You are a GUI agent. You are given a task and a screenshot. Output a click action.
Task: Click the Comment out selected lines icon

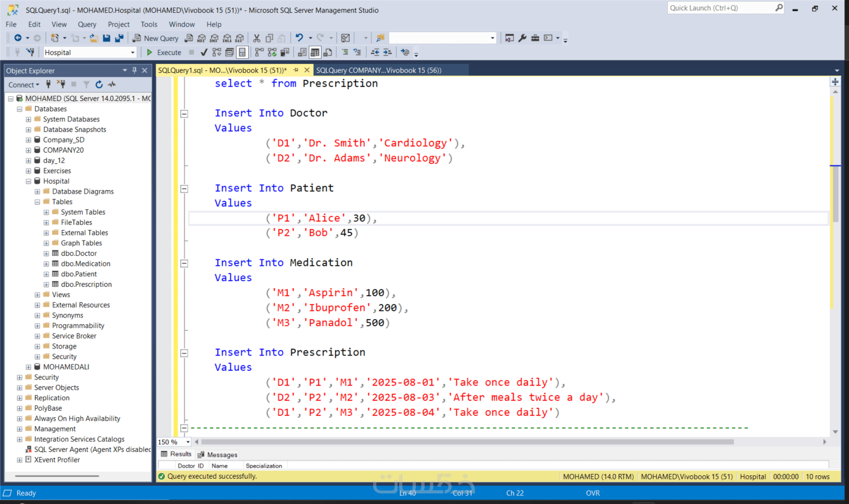click(345, 52)
